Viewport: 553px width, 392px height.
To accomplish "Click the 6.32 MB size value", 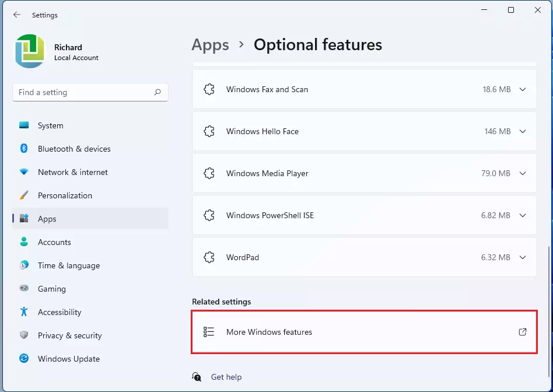I will 495,257.
